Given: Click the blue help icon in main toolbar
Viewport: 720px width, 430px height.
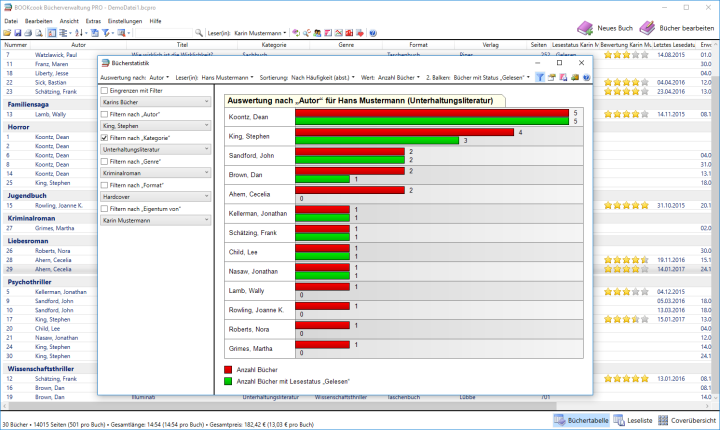Looking at the screenshot, I should [x=372, y=33].
